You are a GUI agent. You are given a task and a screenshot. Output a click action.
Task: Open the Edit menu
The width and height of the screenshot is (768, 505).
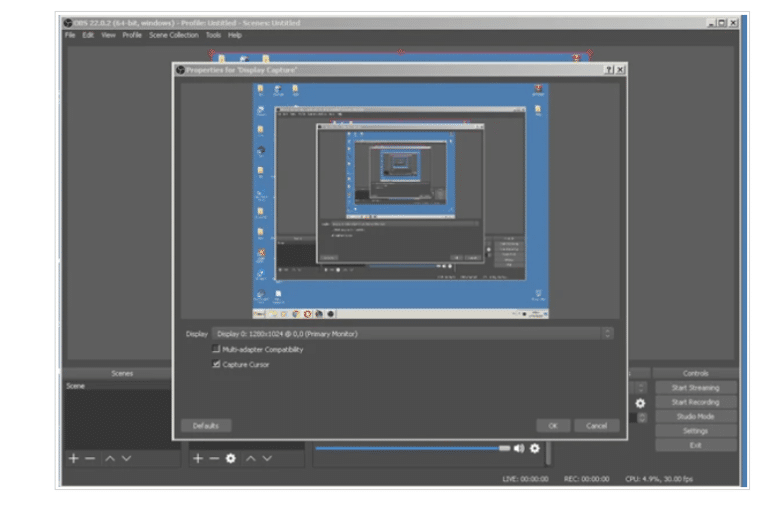[x=88, y=35]
